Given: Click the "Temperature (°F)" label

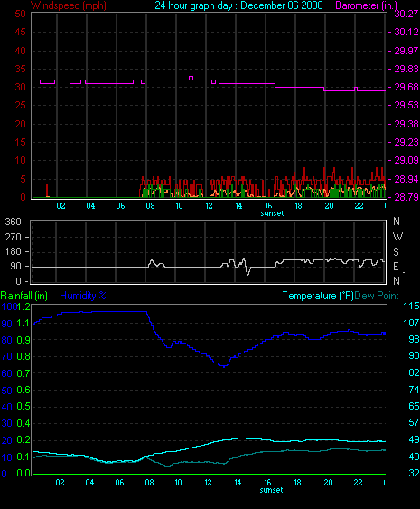Looking at the screenshot, I should [318, 296].
